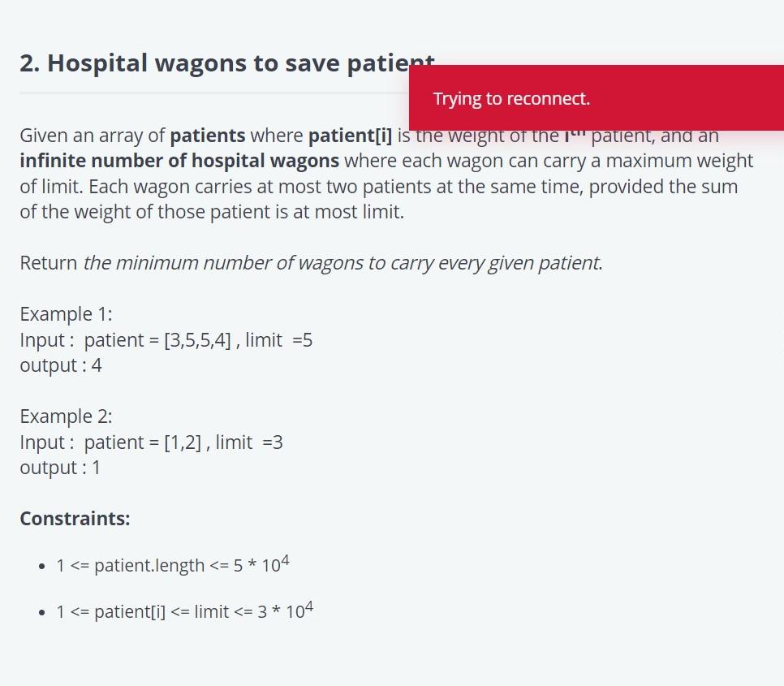The width and height of the screenshot is (784, 686).
Task: Click the bold word 'patients' in description
Action: [x=208, y=136]
